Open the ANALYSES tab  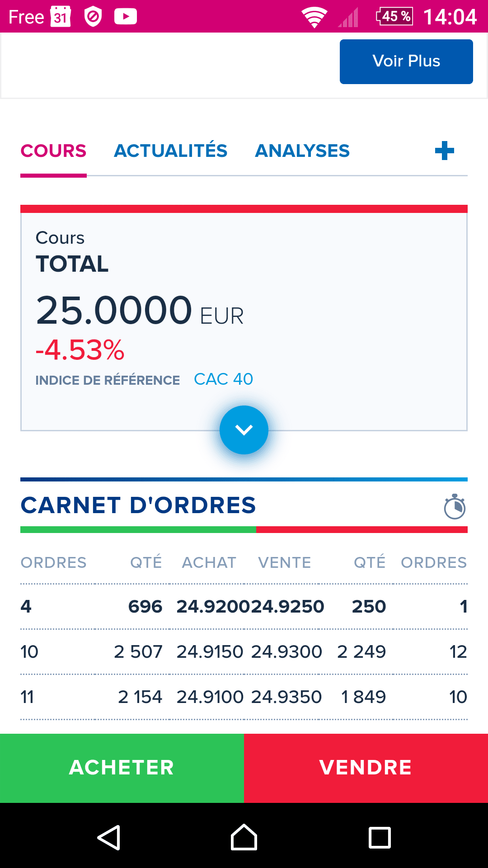pos(302,151)
